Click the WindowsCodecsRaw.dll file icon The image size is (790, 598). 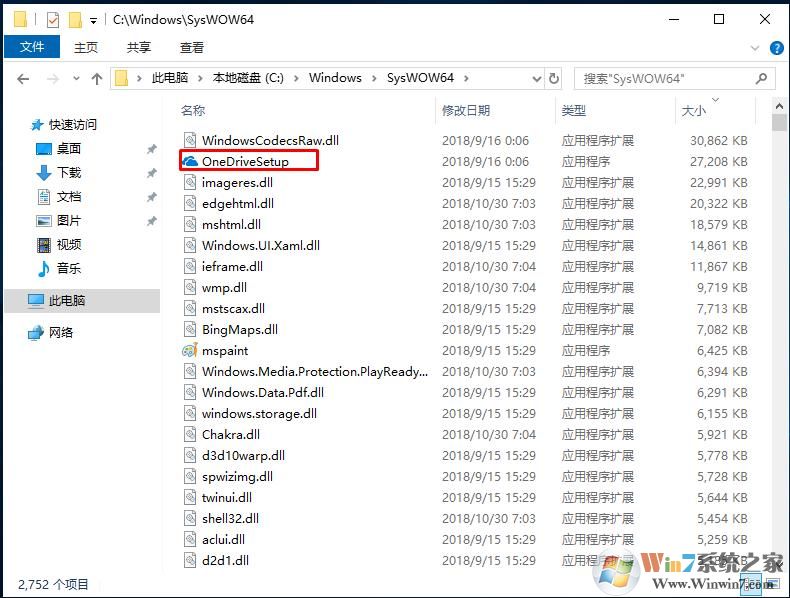pyautogui.click(x=190, y=140)
